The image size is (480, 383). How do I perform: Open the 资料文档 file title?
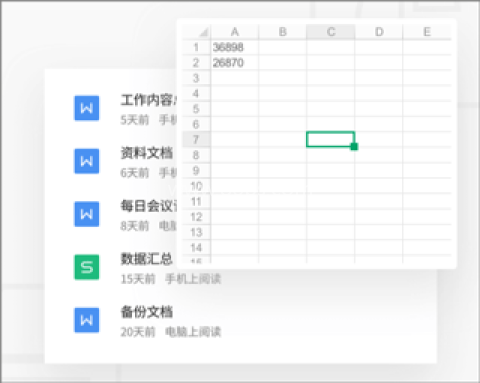click(147, 153)
